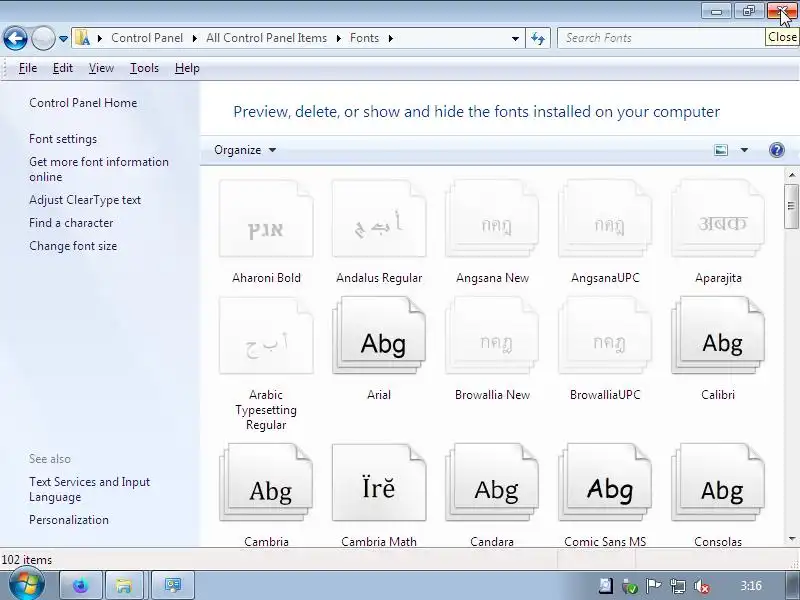Expand the arrow after All Control Panel Items
The height and width of the screenshot is (600, 800).
click(x=338, y=38)
